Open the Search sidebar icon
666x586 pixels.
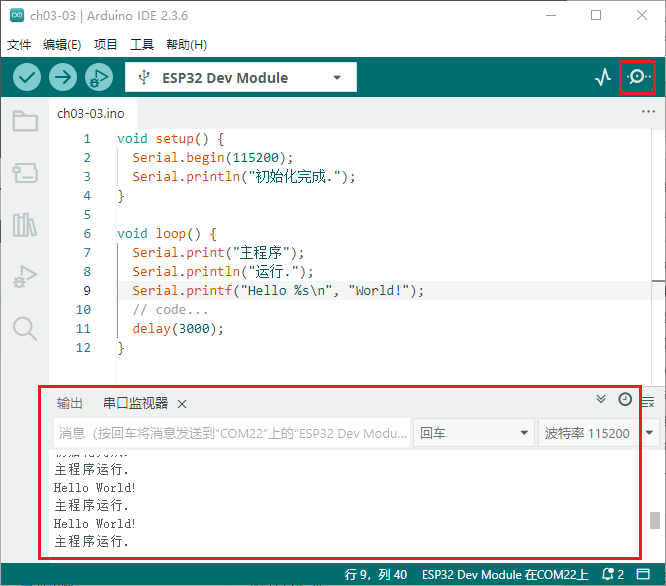click(x=25, y=328)
